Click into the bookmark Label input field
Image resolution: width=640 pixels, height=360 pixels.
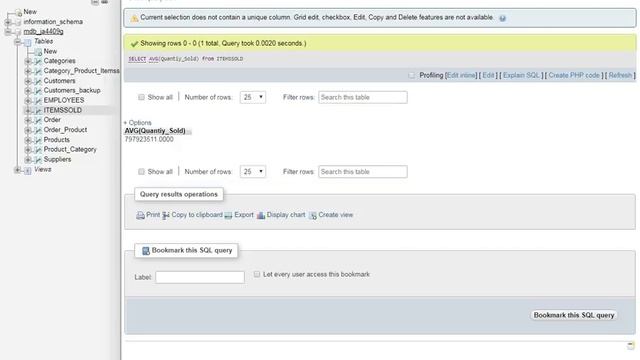point(200,277)
